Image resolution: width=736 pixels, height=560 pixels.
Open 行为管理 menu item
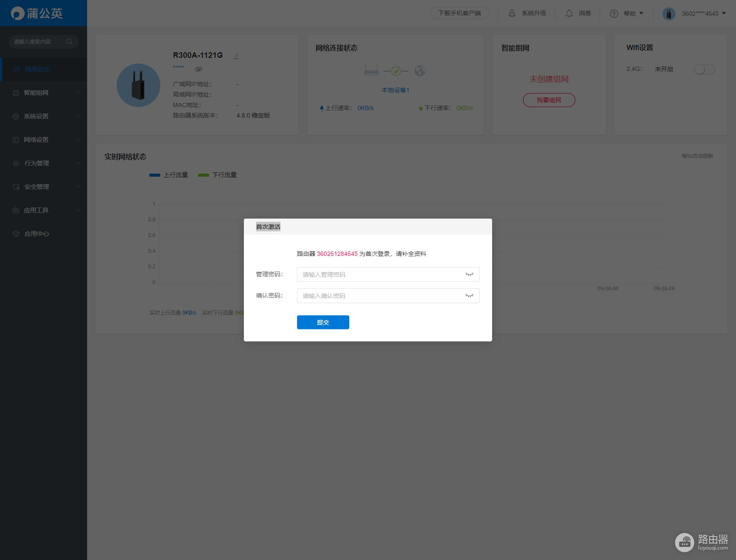click(x=44, y=163)
